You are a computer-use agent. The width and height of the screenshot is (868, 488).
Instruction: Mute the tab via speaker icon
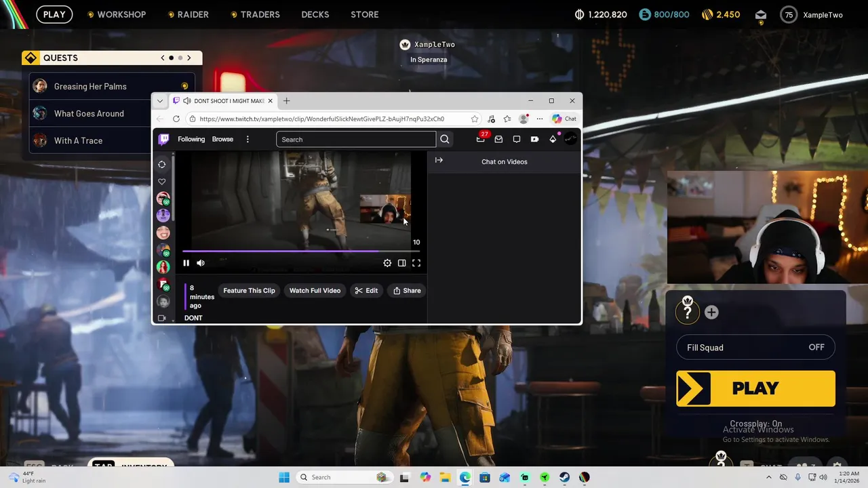point(186,101)
